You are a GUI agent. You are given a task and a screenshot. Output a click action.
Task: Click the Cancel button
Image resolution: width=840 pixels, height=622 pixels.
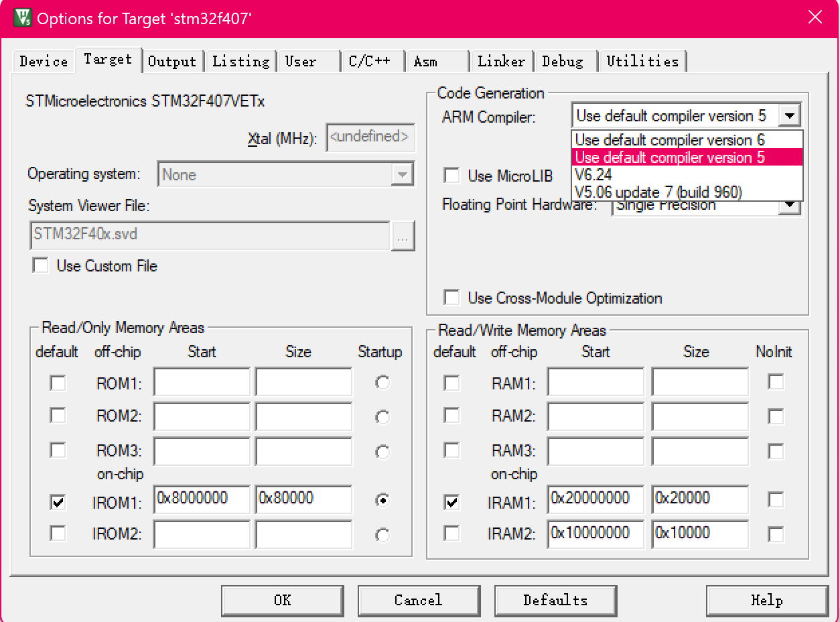pos(419,600)
